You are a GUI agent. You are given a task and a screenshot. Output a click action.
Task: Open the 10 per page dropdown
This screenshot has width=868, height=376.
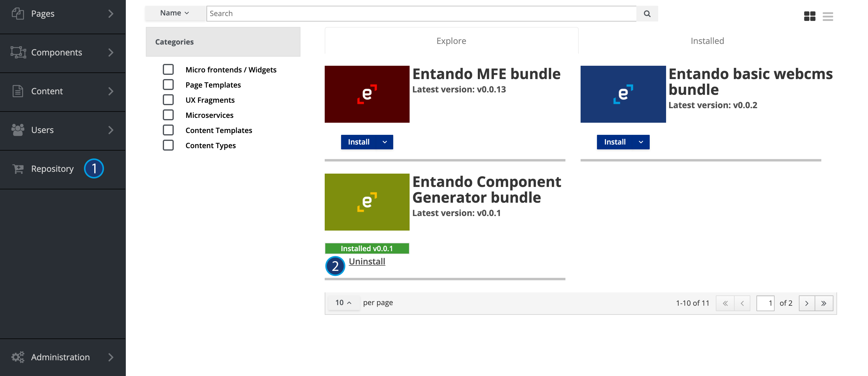[344, 302]
